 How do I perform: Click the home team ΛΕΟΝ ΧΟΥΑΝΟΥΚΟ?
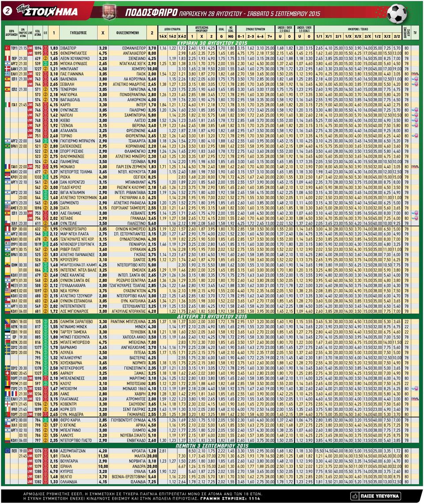75,58
